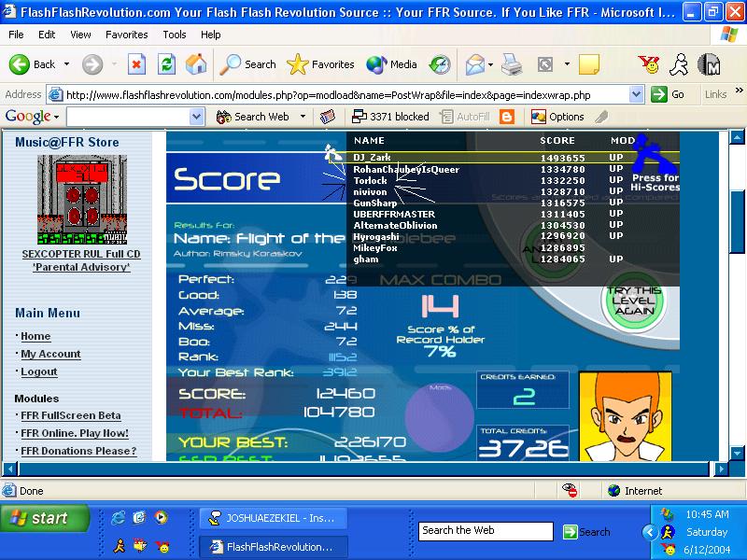Open the Favorites star panel

320,64
